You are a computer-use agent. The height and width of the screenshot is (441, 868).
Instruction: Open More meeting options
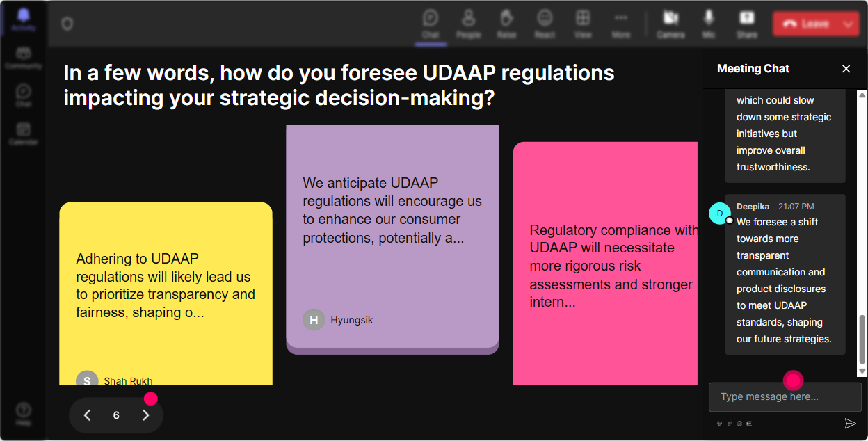[621, 24]
